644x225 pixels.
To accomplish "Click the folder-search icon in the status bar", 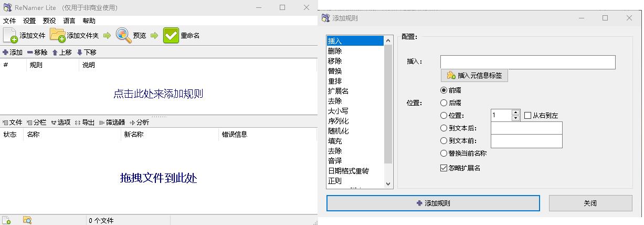I will click(x=27, y=220).
